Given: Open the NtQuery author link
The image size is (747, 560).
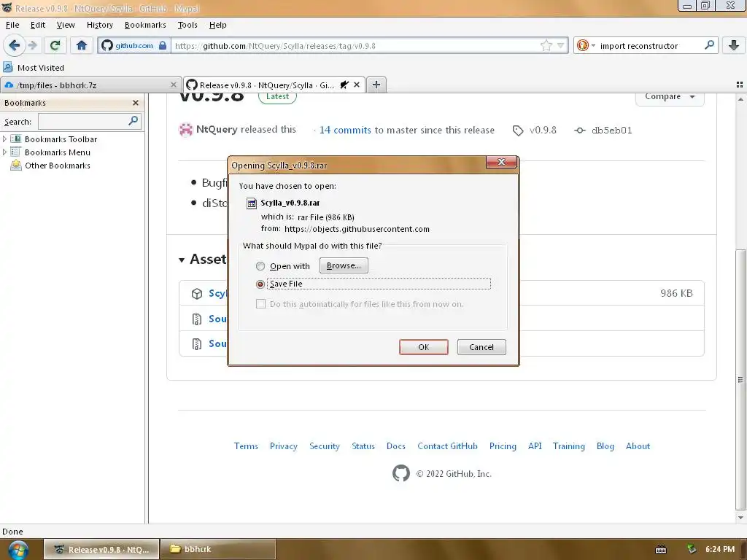Looking at the screenshot, I should pos(216,130).
